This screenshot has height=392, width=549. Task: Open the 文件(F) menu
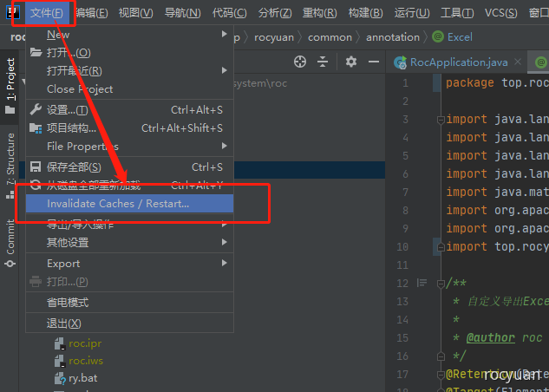point(47,13)
